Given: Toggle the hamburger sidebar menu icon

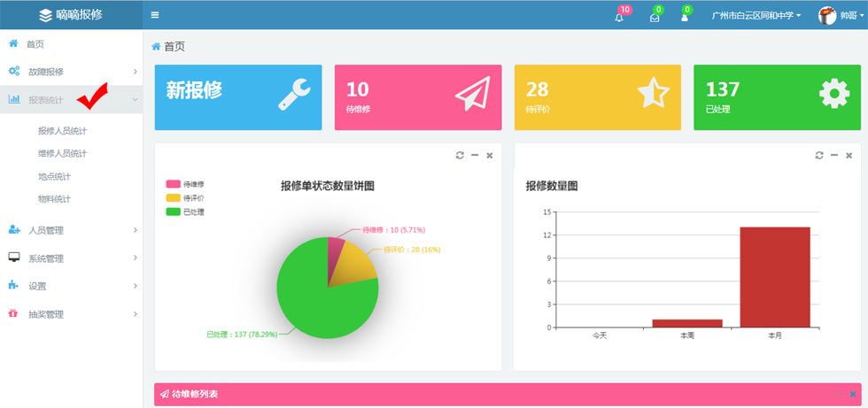Looking at the screenshot, I should click(x=155, y=15).
